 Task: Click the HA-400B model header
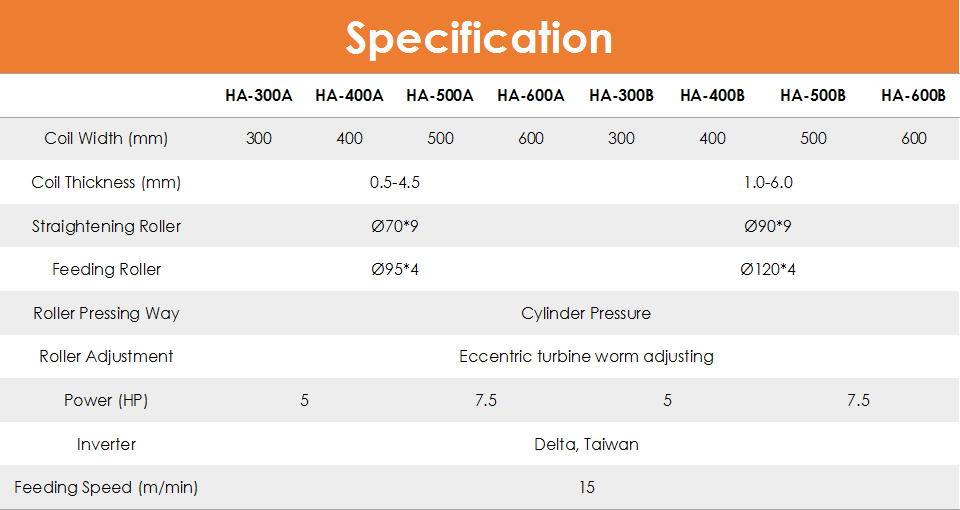click(713, 96)
